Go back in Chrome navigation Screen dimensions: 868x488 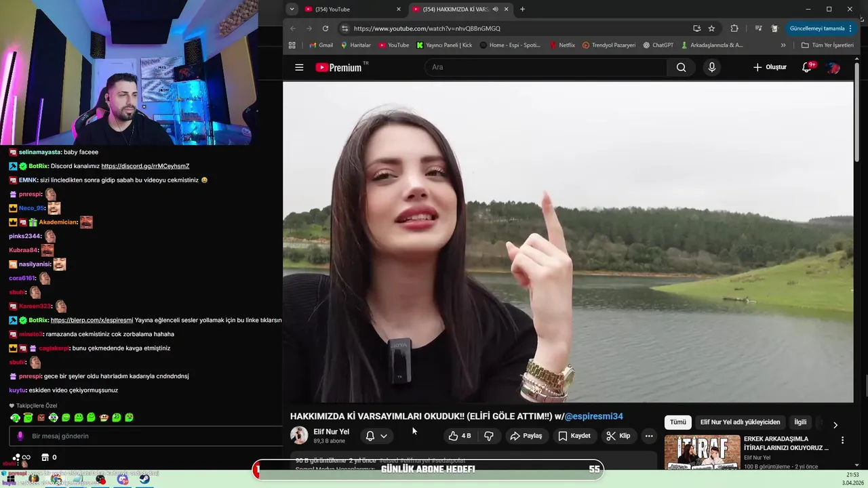click(x=293, y=28)
